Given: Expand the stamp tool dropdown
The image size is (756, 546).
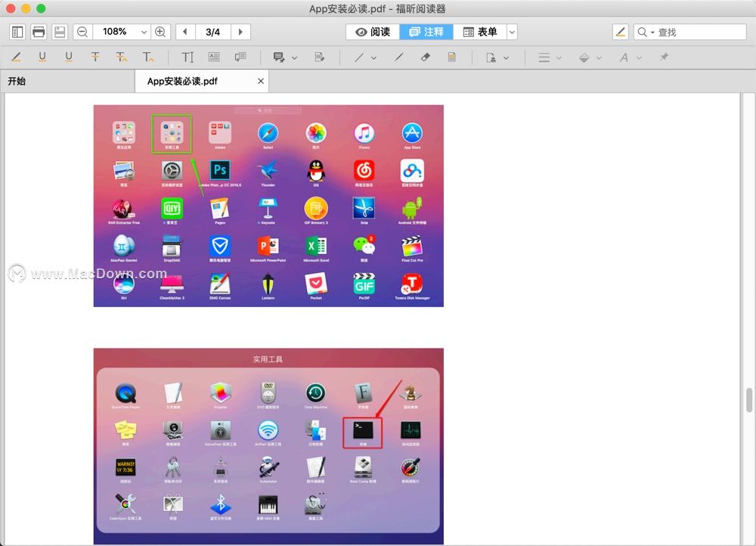Looking at the screenshot, I should click(x=507, y=58).
